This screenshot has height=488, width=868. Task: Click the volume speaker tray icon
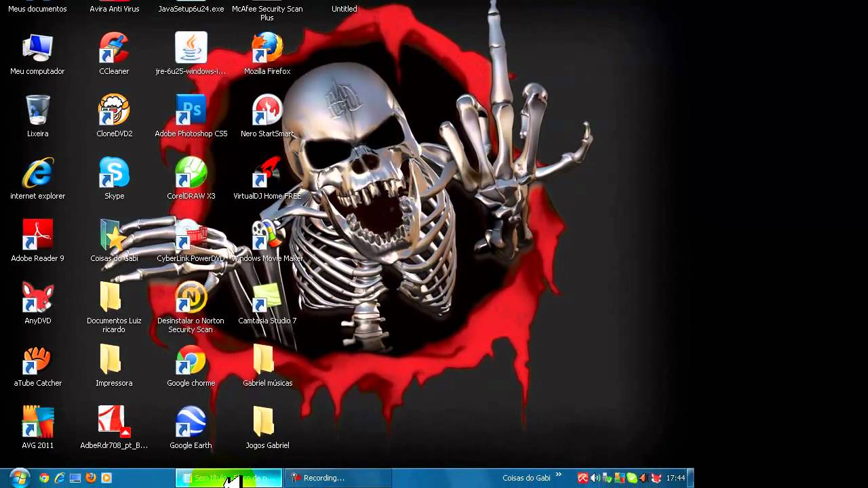pyautogui.click(x=595, y=478)
